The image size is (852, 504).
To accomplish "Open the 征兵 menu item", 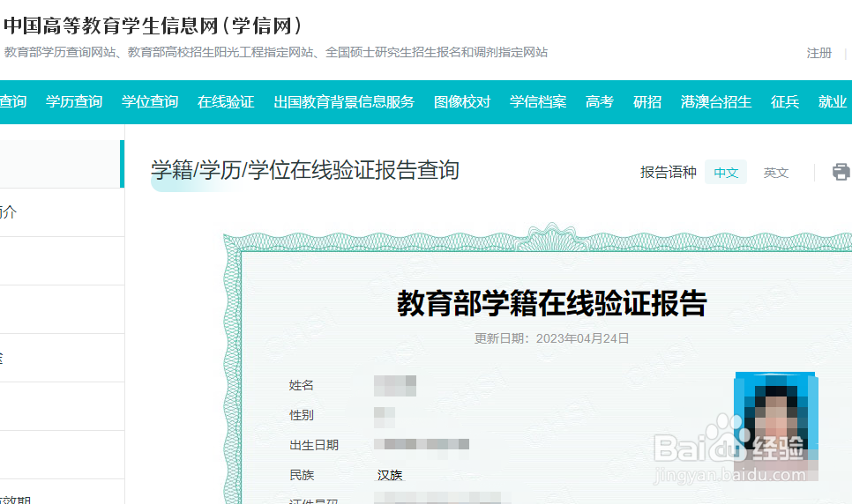I will (785, 101).
